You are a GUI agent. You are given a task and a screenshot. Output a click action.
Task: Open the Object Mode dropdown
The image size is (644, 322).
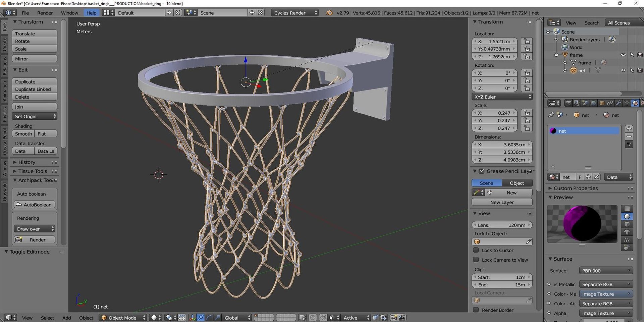click(123, 318)
